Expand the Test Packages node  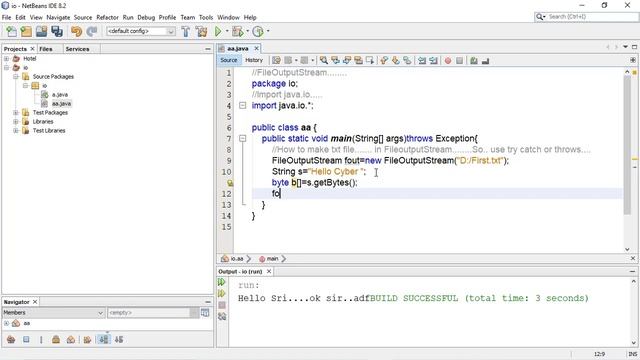coord(16,112)
